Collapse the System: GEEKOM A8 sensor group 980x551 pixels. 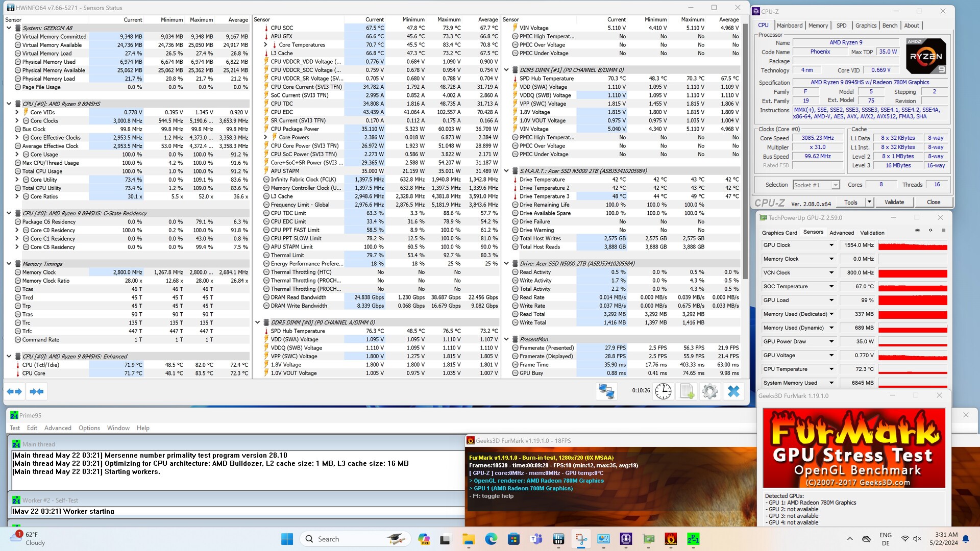tap(9, 28)
